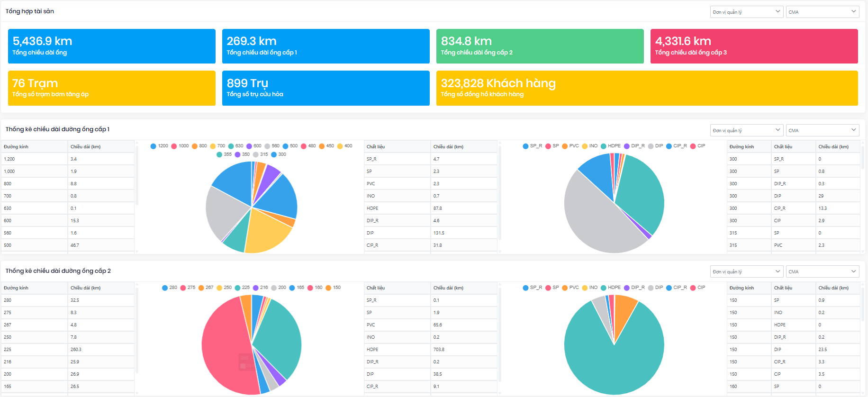This screenshot has height=397, width=868.
Task: Click the 5,436.9 km total pipe length card
Action: tap(111, 46)
